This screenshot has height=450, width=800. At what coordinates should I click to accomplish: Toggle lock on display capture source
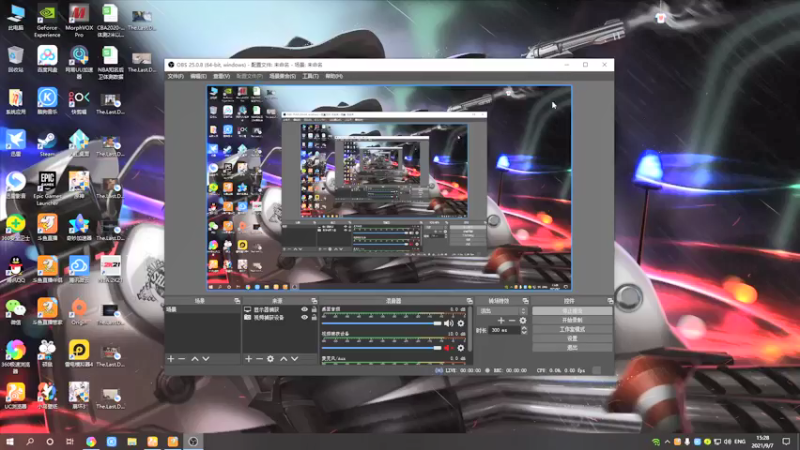click(314, 310)
